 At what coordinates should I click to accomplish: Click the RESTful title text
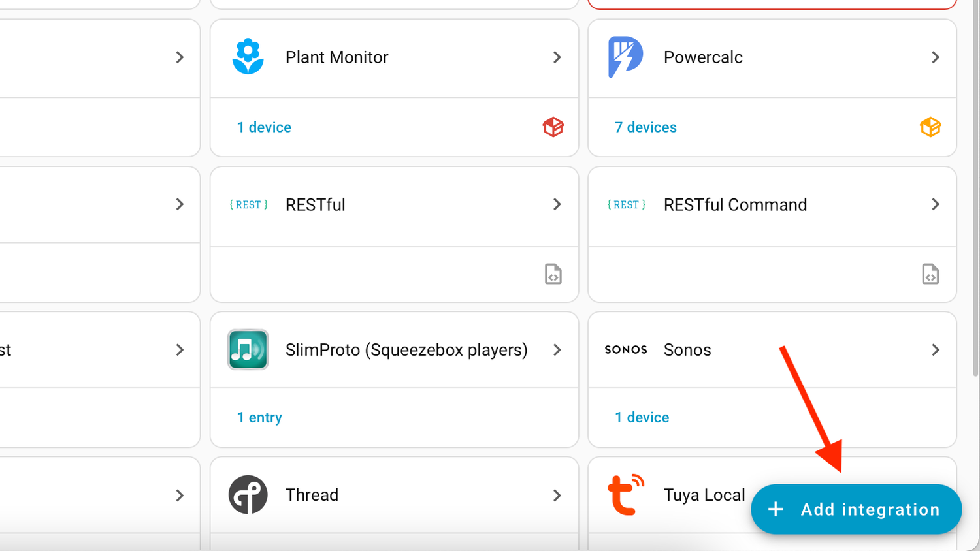316,205
